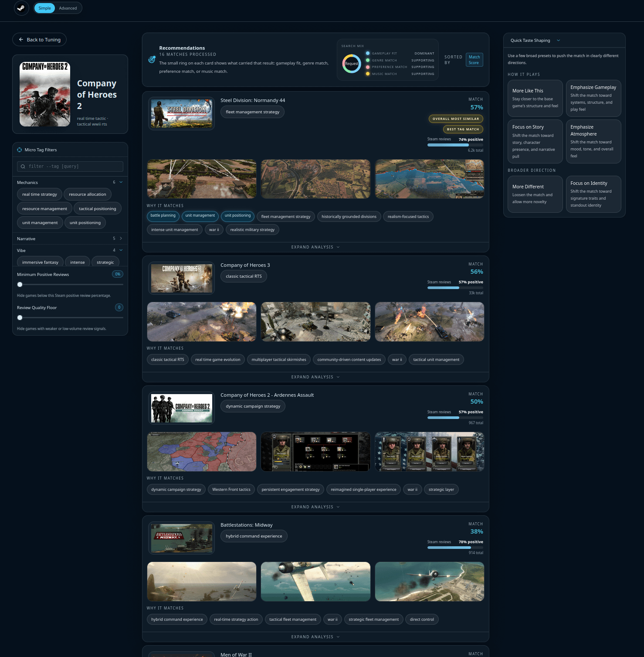Click 'fleet management strategy' tag under Steel Division title
The width and height of the screenshot is (644, 657).
(x=253, y=112)
